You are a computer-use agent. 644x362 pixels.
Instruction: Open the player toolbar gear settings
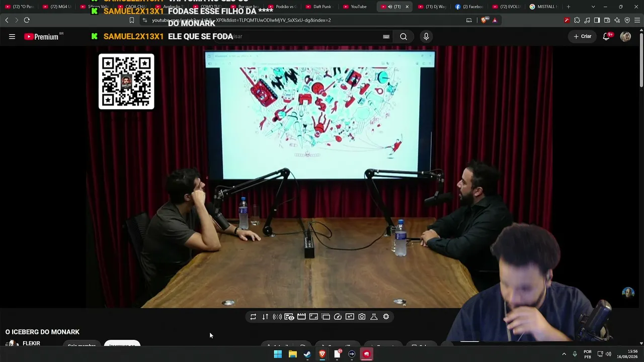pyautogui.click(x=386, y=317)
